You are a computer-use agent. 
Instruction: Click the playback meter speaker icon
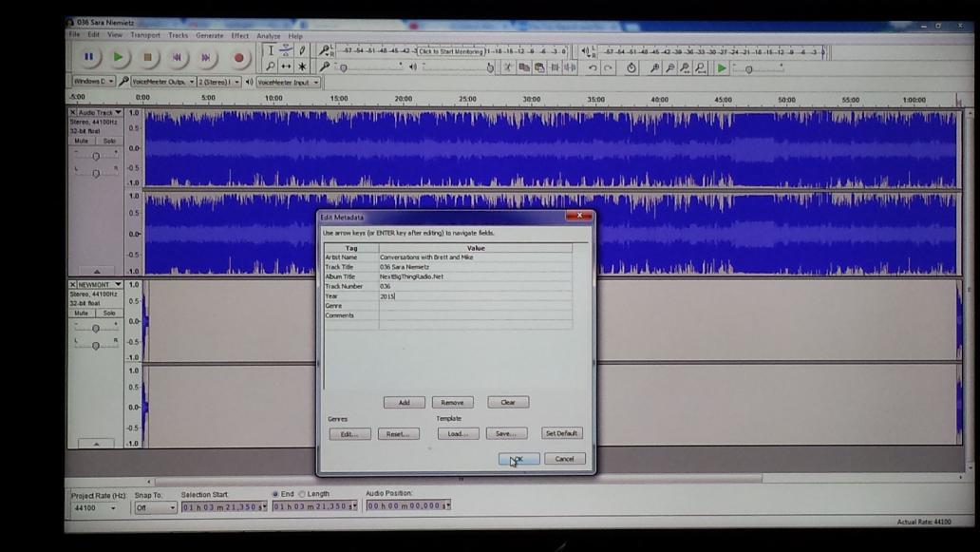point(586,51)
